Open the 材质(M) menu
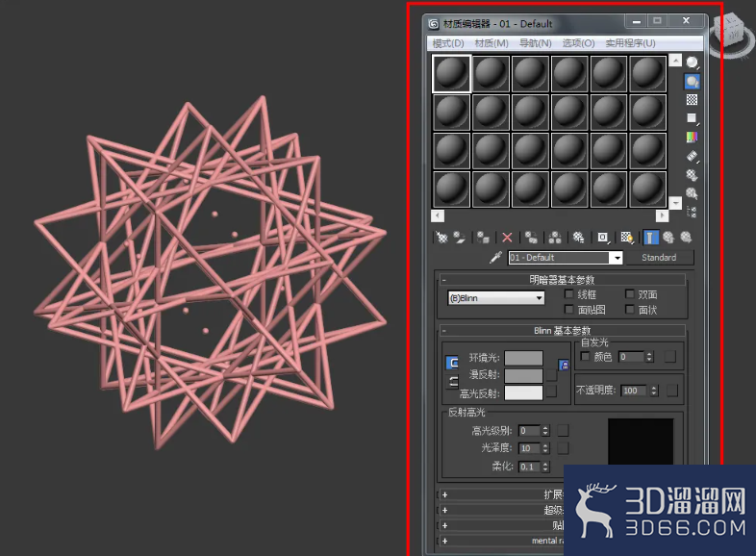This screenshot has height=556, width=756. (491, 43)
